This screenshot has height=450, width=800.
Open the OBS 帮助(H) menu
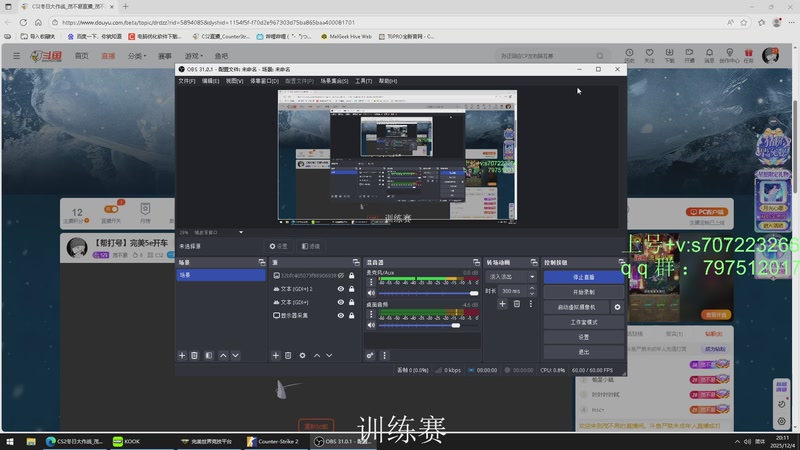[x=388, y=81]
